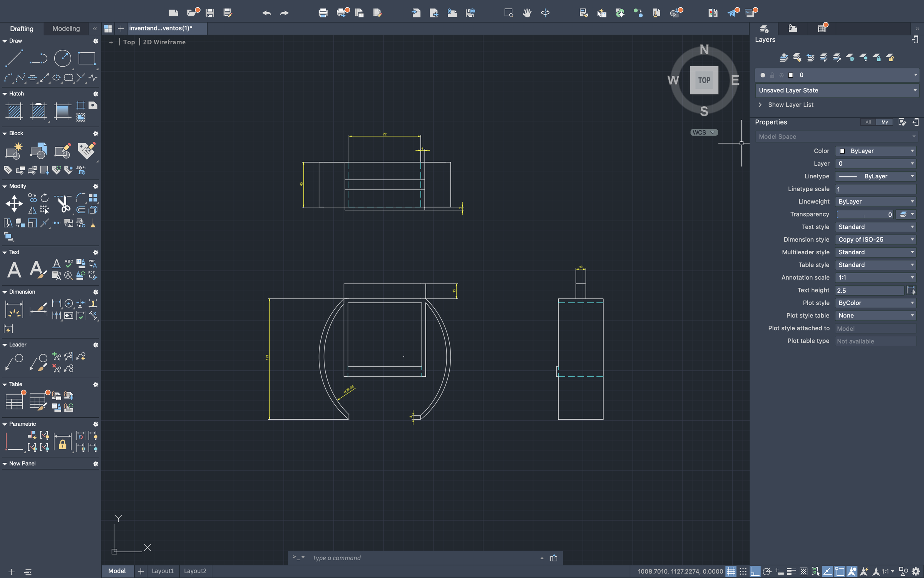Image resolution: width=924 pixels, height=578 pixels.
Task: Select the Trim scissors tool
Action: (63, 203)
